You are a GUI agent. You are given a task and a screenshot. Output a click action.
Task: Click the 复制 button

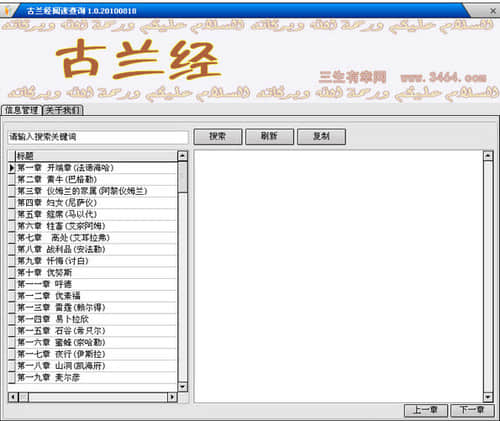(321, 136)
